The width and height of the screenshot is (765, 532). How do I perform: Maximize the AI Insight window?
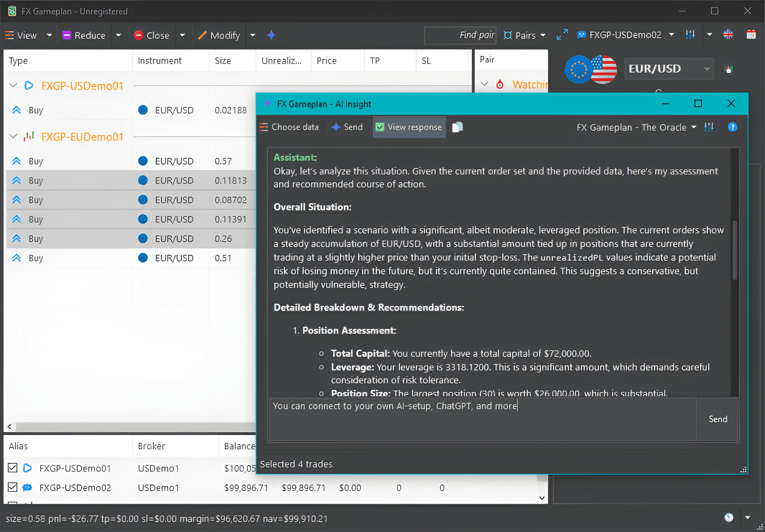698,104
